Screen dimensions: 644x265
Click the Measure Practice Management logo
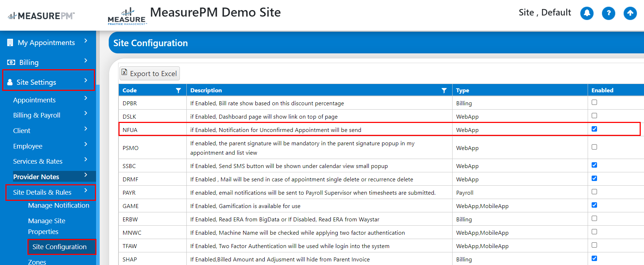[127, 17]
